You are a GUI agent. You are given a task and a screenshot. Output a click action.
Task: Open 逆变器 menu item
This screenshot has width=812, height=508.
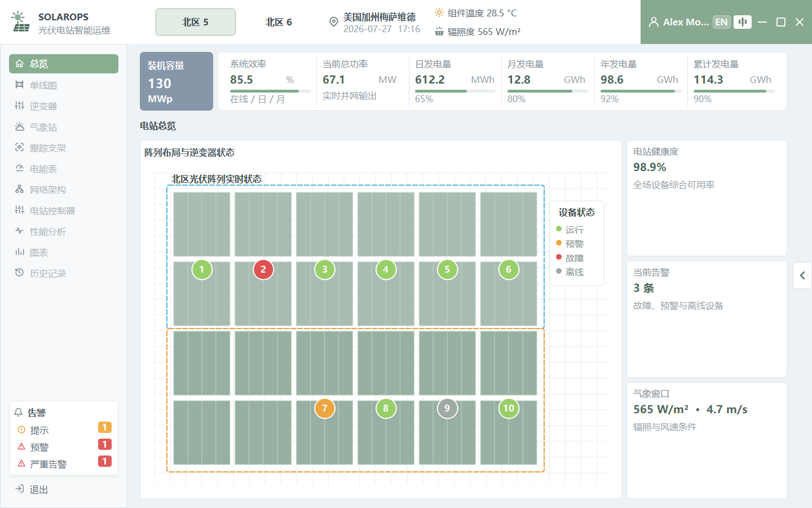point(64,106)
